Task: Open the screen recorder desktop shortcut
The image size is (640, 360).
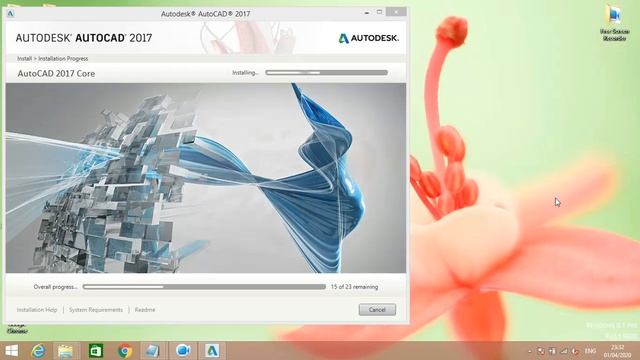Action: 614,23
